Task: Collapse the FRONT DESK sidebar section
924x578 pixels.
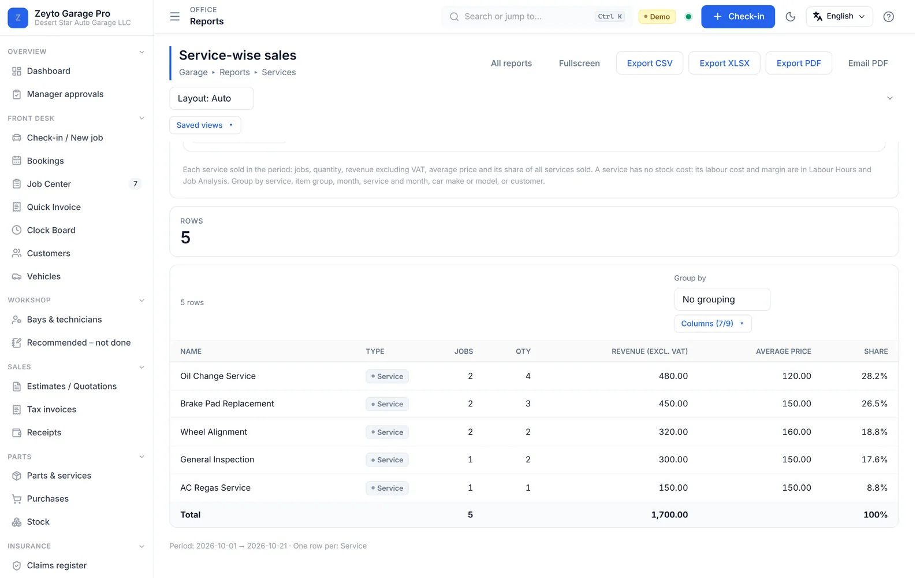Action: point(142,118)
